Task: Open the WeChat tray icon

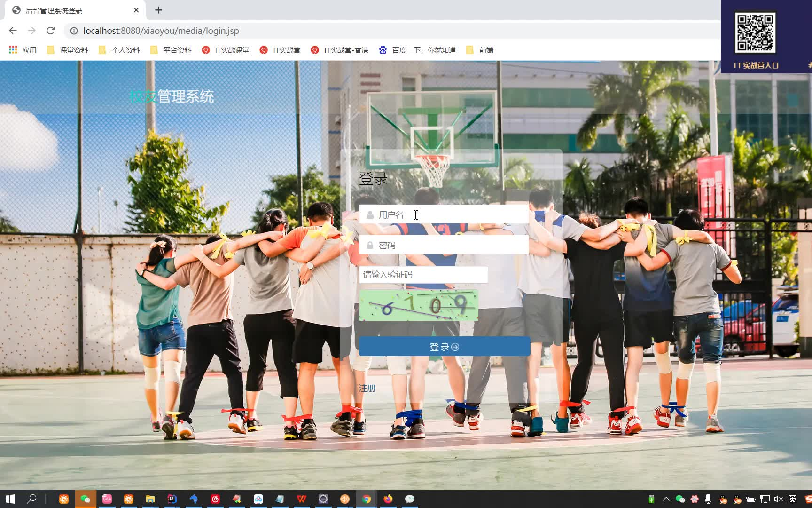Action: 680,499
